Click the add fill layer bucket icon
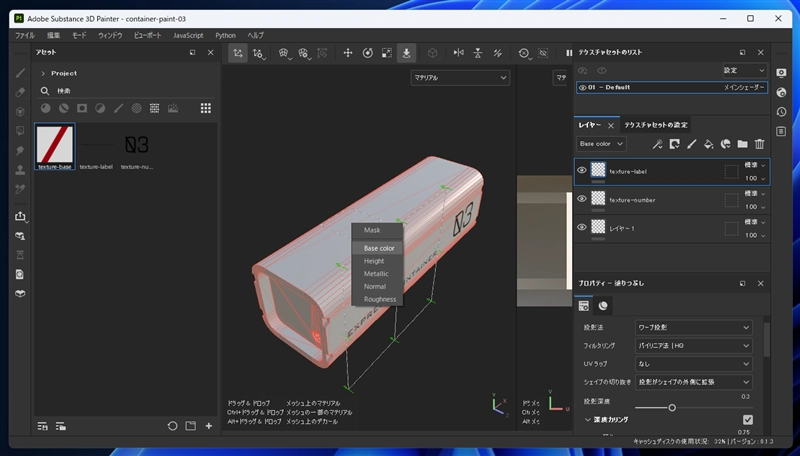Screen dimensions: 800x456 pos(708,144)
